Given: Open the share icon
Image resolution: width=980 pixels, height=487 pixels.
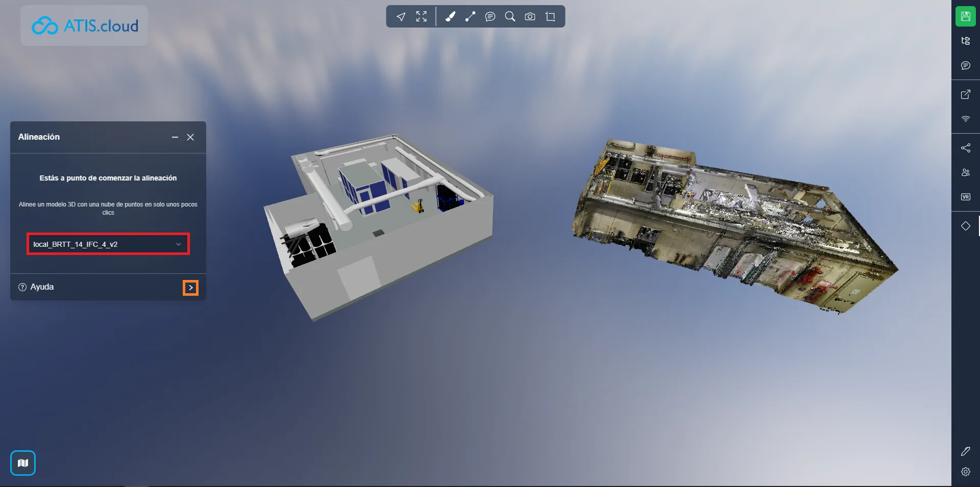Looking at the screenshot, I should tap(965, 148).
